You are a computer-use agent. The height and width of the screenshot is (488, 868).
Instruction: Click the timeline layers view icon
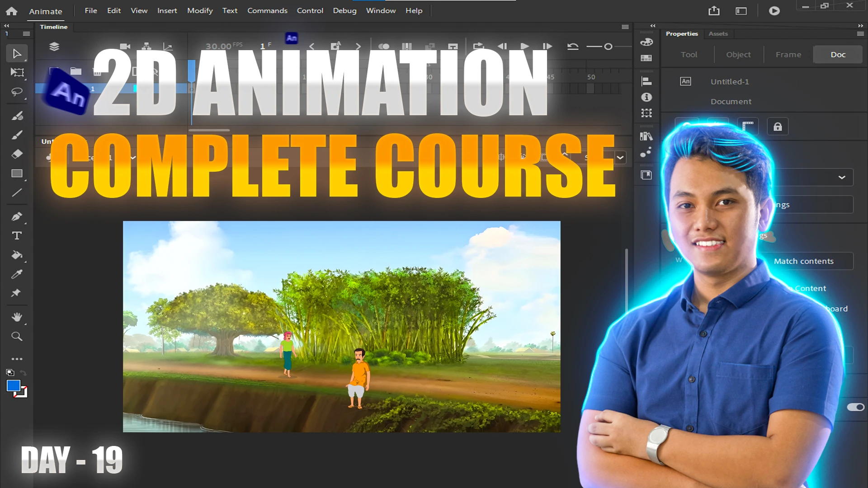(x=54, y=47)
